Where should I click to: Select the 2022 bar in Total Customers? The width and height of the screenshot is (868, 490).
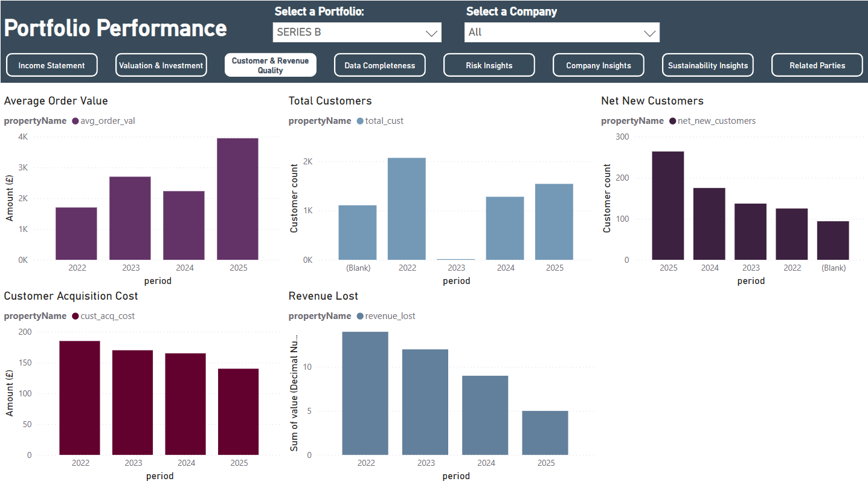click(x=407, y=209)
